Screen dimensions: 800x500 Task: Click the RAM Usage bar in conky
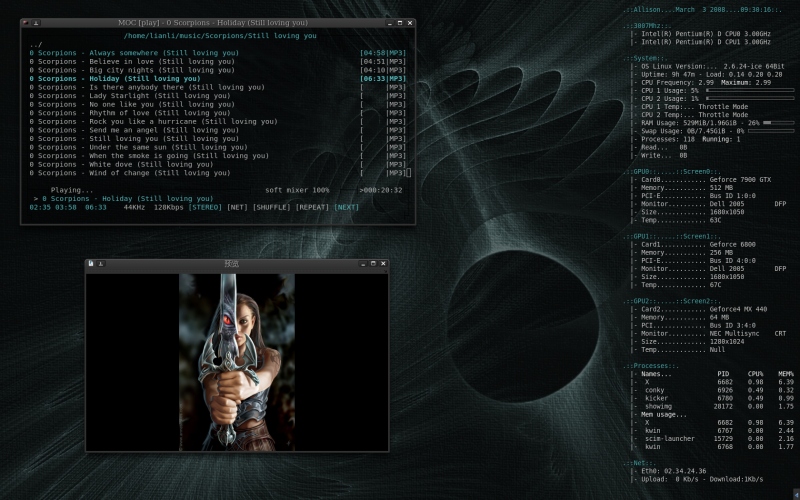point(779,123)
